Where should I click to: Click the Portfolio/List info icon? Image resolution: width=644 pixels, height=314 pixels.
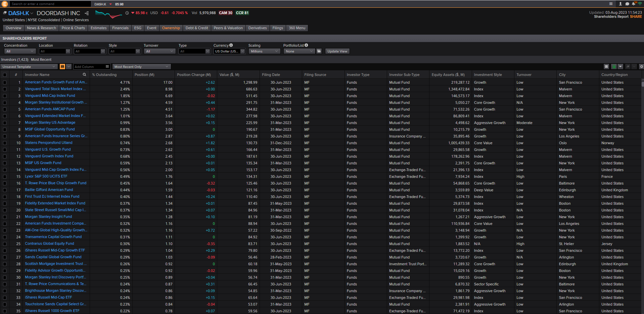pos(306,45)
